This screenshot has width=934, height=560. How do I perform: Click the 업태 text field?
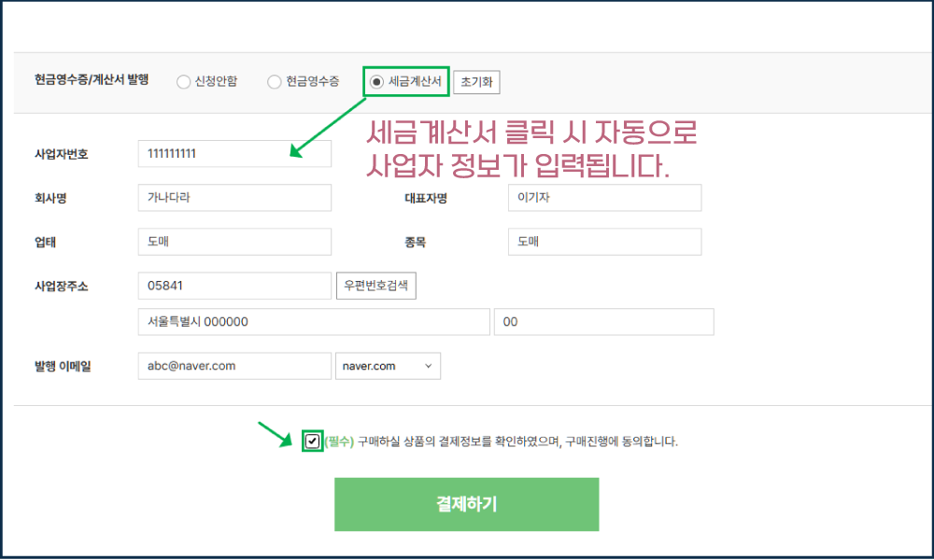[233, 242]
